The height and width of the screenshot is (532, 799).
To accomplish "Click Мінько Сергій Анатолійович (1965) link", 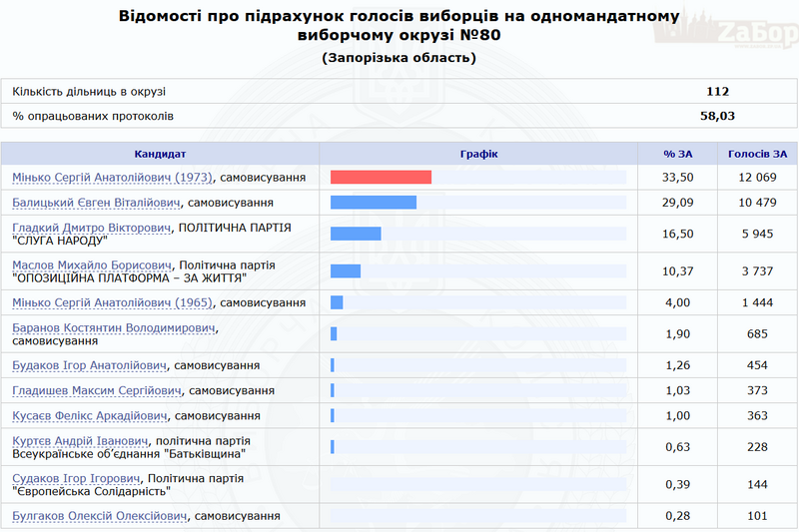I will [112, 302].
